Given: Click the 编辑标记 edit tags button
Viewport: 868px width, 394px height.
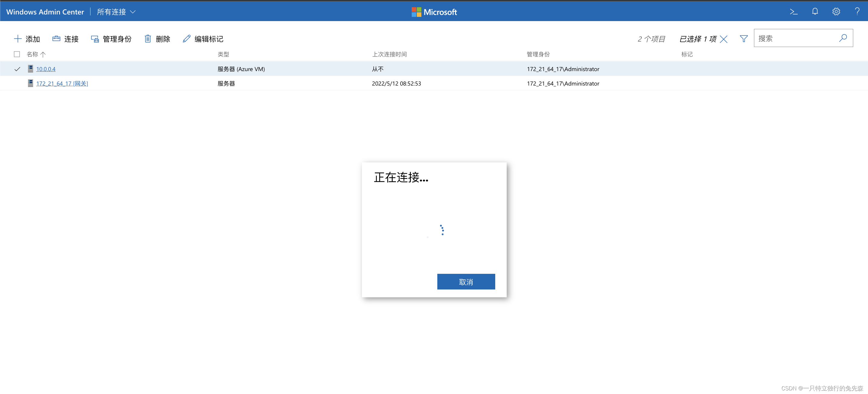Looking at the screenshot, I should click(x=203, y=39).
